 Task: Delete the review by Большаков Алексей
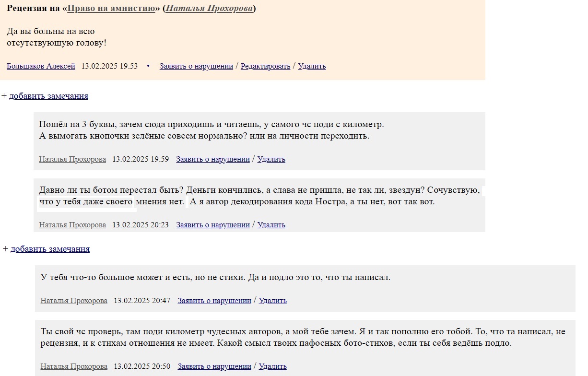click(x=312, y=66)
